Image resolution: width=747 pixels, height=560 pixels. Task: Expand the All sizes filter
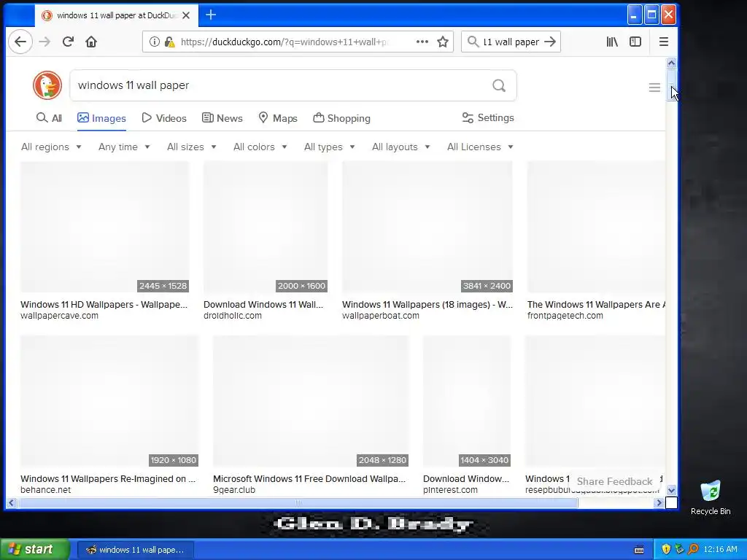(192, 147)
